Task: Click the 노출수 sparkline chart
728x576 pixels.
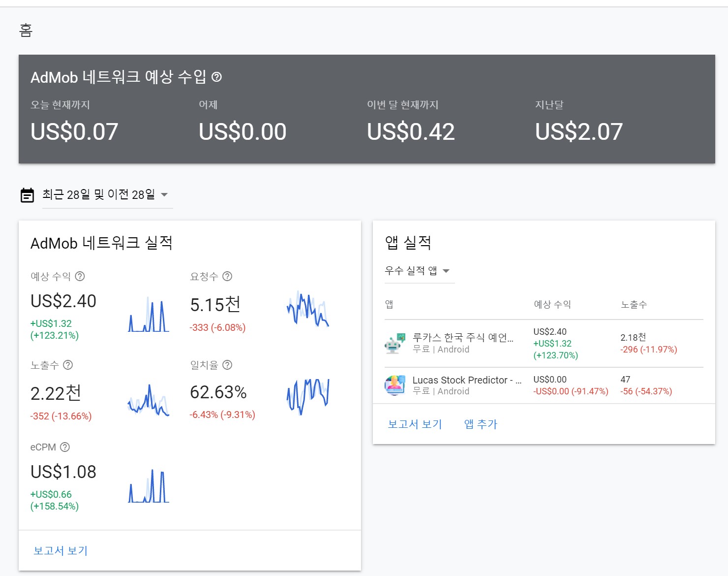Action: click(x=149, y=400)
